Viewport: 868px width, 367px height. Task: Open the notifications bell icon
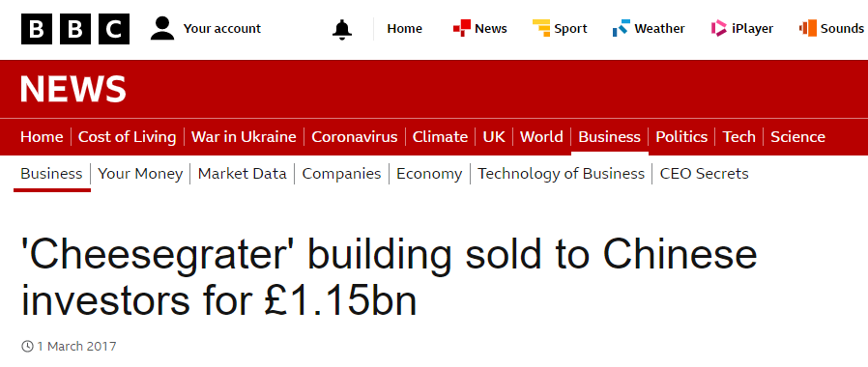(x=342, y=29)
